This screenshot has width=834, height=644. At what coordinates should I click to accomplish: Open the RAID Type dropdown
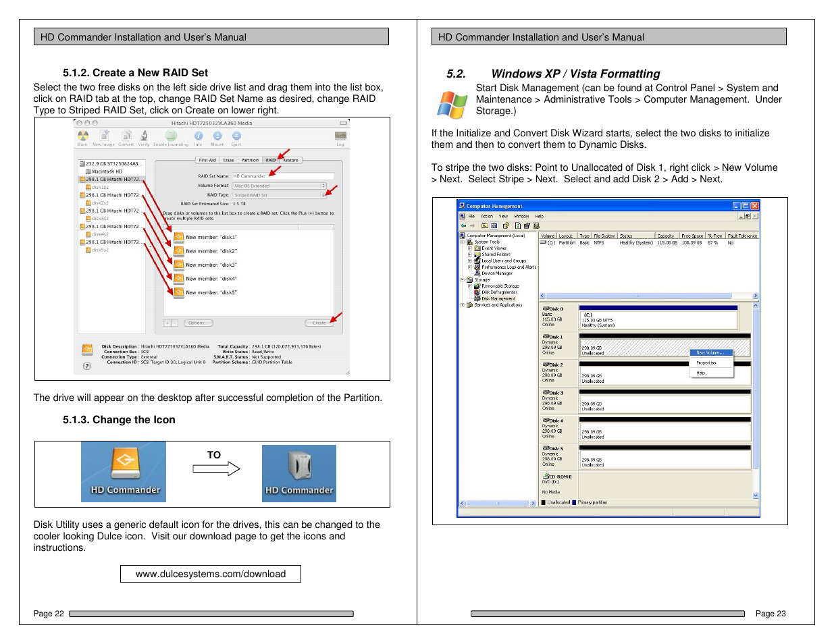[280, 195]
